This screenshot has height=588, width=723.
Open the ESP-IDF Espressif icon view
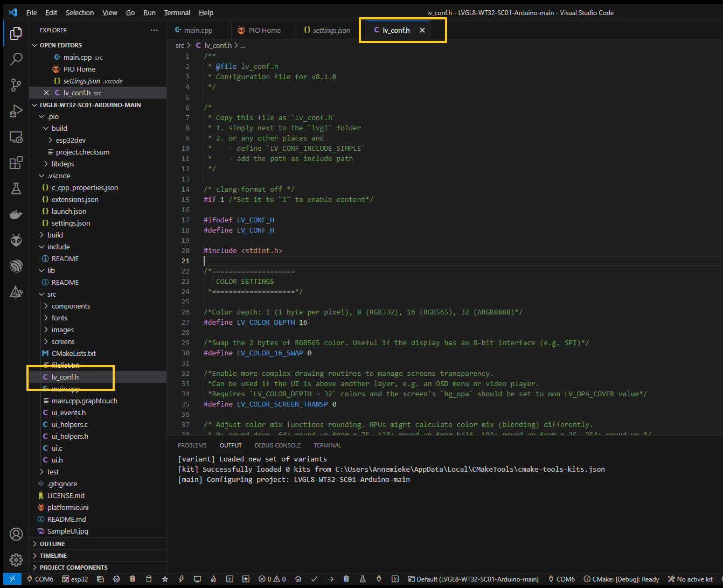click(16, 266)
